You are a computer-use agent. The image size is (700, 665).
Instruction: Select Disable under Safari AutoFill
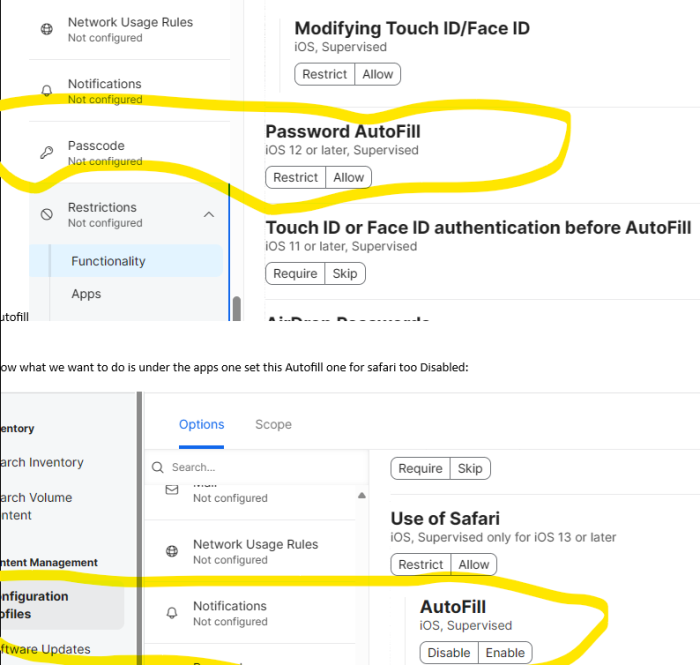point(449,653)
